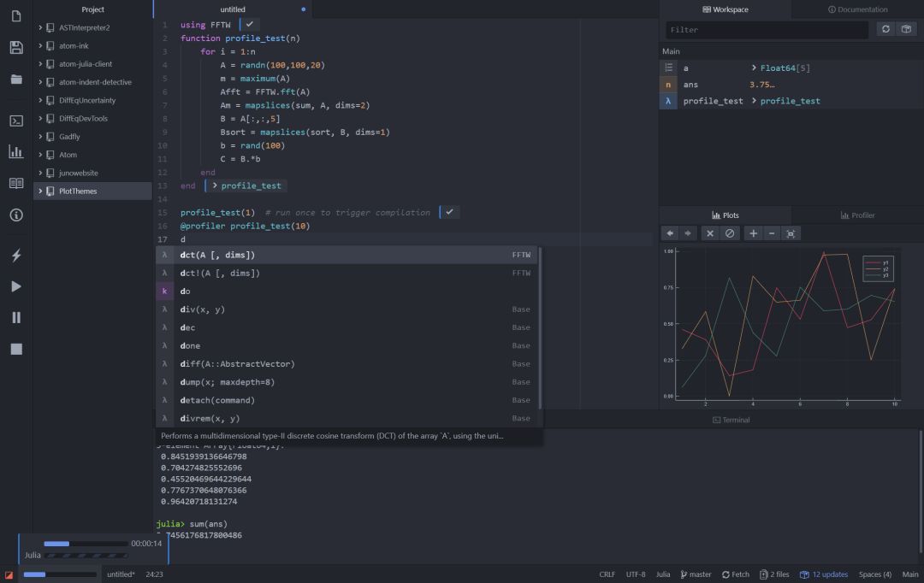The width and height of the screenshot is (924, 583).
Task: Expand inline profile_test result on line 13
Action: point(215,185)
